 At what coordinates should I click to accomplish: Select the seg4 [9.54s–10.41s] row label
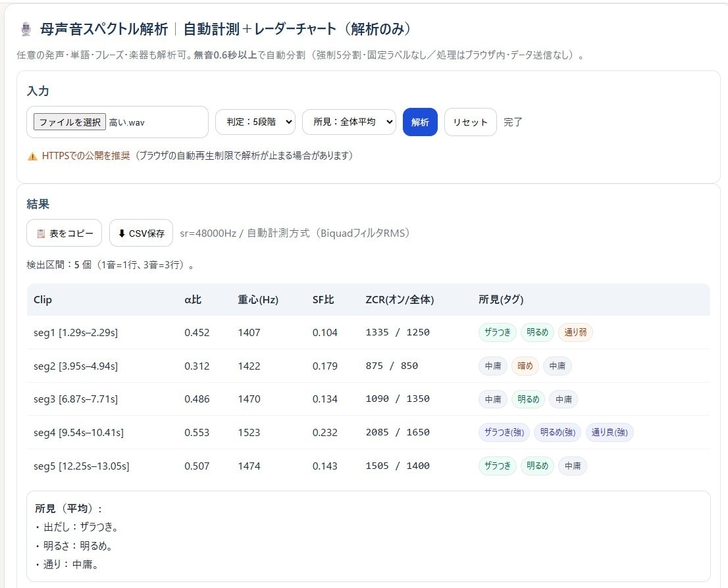tap(78, 433)
